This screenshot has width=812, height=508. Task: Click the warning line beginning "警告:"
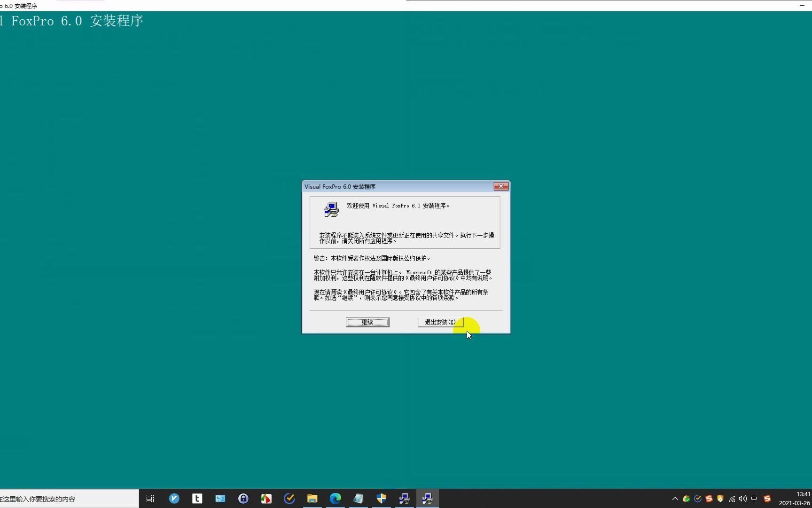point(372,258)
